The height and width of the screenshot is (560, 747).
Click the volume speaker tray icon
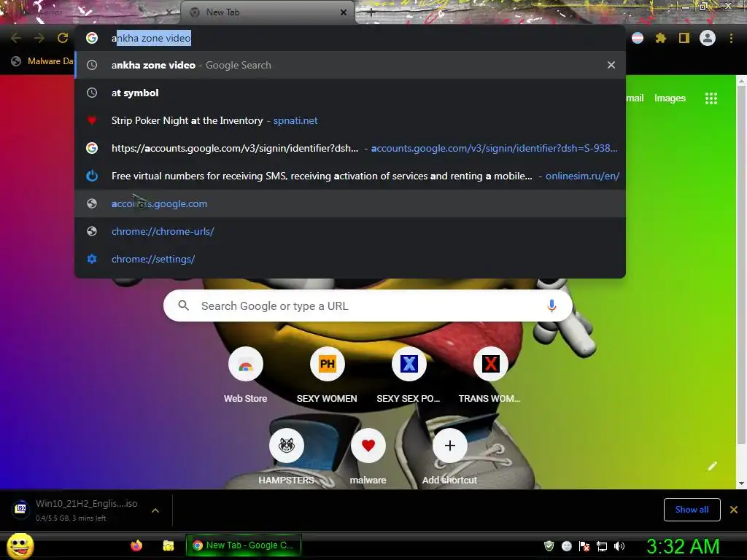coord(619,546)
